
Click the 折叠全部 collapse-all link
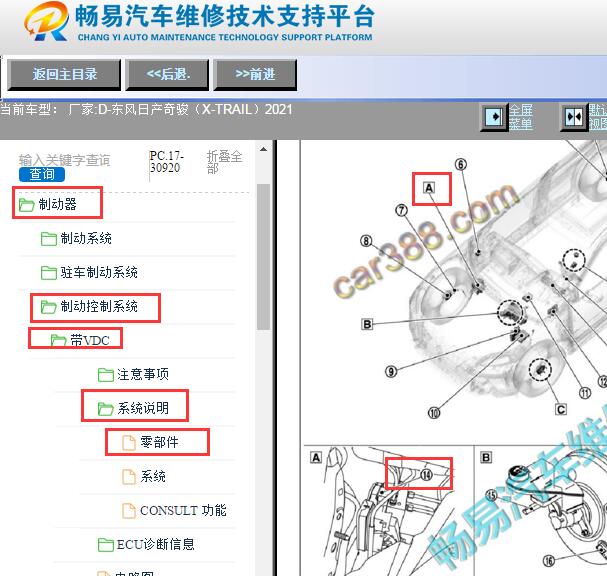tap(224, 162)
